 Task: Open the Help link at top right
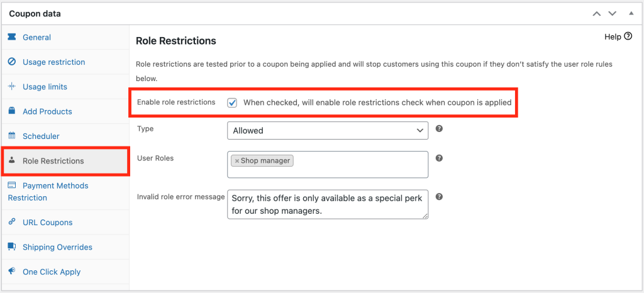tap(618, 36)
